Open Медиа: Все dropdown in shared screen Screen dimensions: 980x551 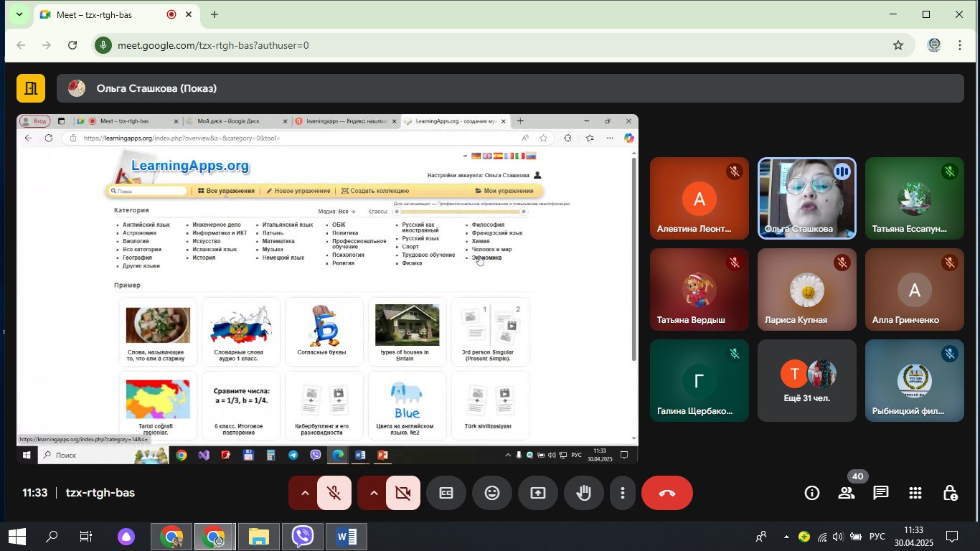click(x=337, y=212)
